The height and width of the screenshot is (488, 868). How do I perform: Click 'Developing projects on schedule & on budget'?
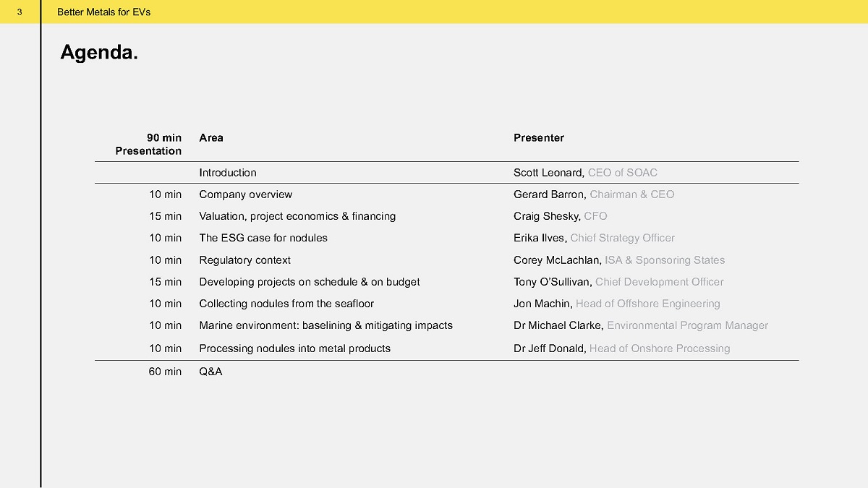click(x=310, y=282)
